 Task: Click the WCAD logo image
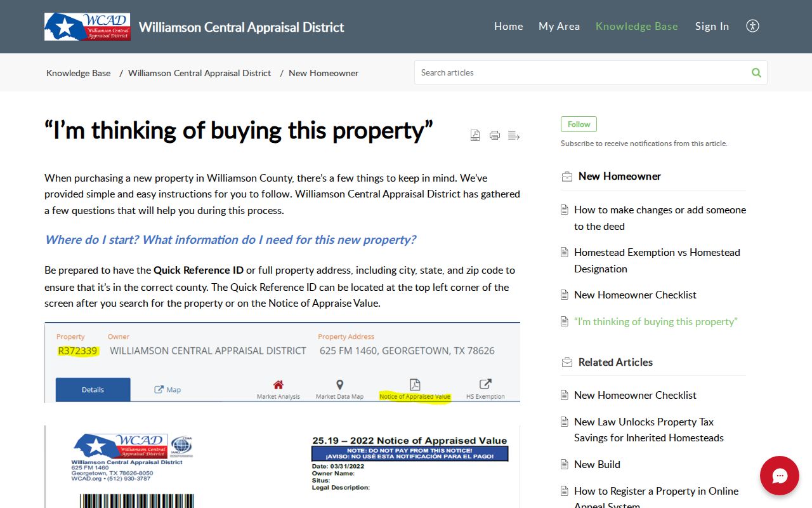coord(88,27)
